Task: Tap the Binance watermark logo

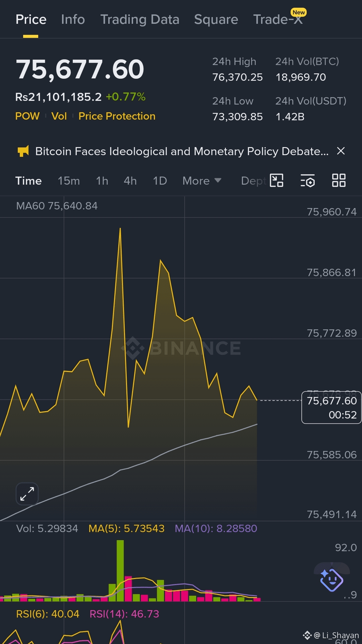Action: click(181, 348)
